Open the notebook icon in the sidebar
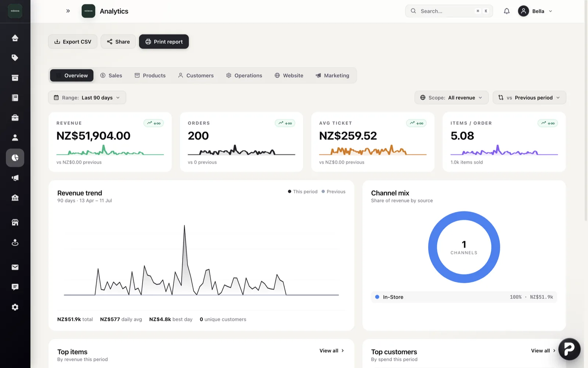The image size is (588, 368). [x=15, y=98]
